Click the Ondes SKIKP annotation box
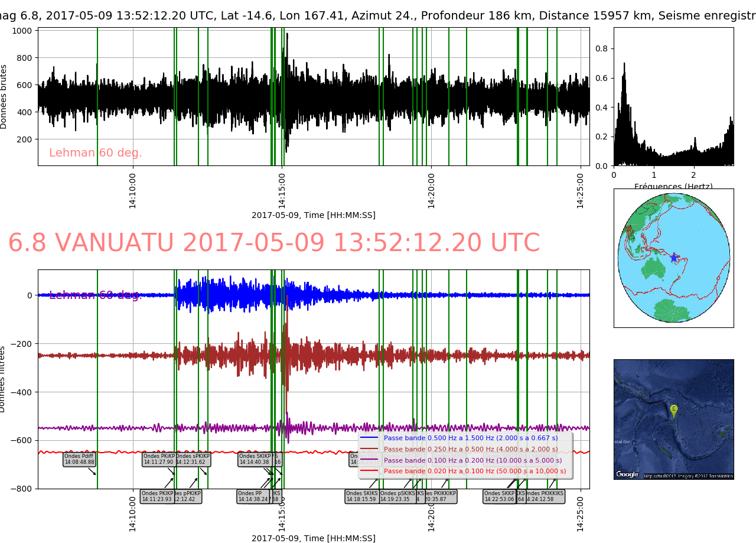 pos(255,459)
